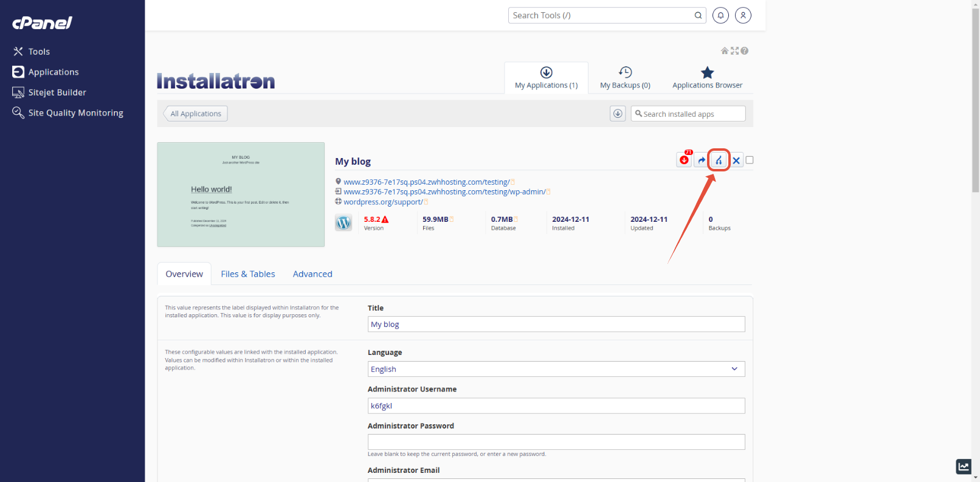This screenshot has height=482, width=980.
Task: Open the notifications bell
Action: point(720,15)
